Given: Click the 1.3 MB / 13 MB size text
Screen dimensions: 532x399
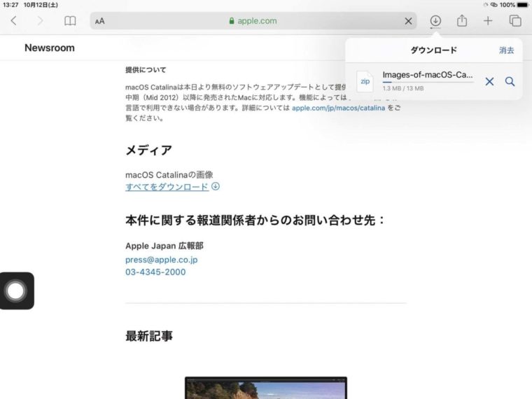Looking at the screenshot, I should [403, 88].
